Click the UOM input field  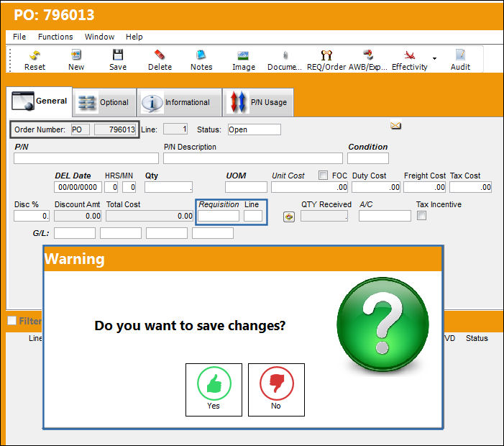pyautogui.click(x=246, y=187)
